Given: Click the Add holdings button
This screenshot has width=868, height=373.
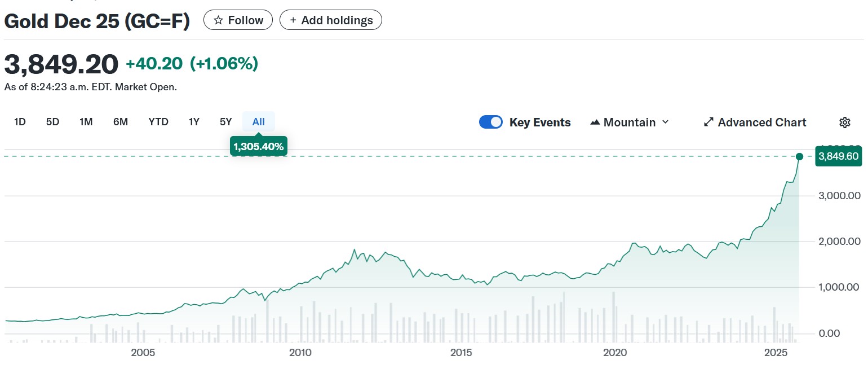Looking at the screenshot, I should coord(331,20).
